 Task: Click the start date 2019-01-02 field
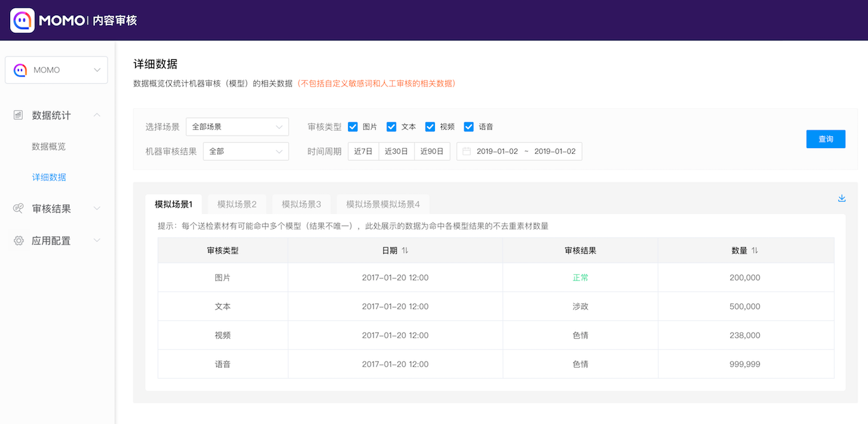497,151
